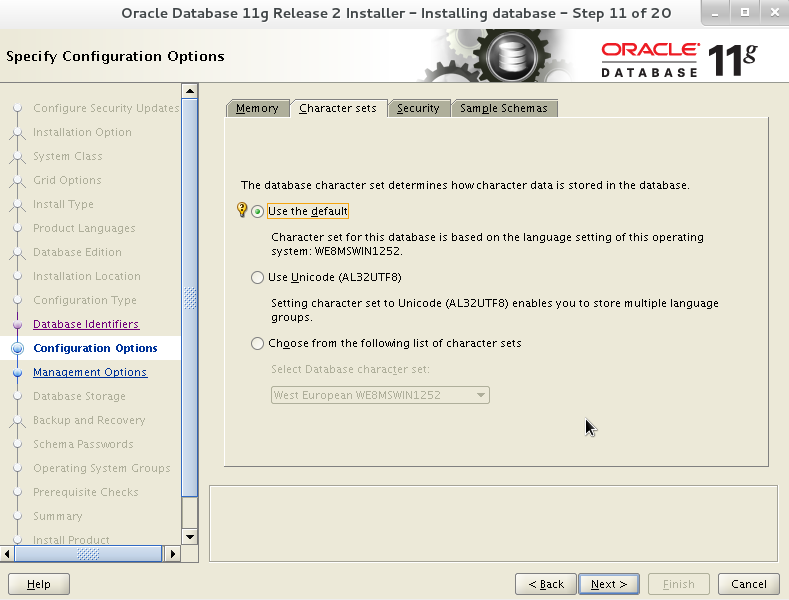Viewport: 789px width, 600px height.
Task: Cancel the installer
Action: point(749,584)
